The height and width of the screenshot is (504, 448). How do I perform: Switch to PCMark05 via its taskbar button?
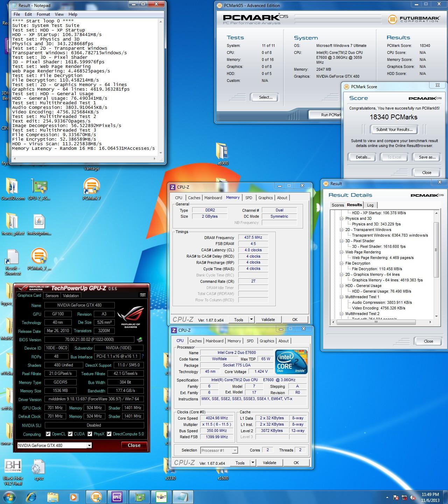click(x=96, y=497)
